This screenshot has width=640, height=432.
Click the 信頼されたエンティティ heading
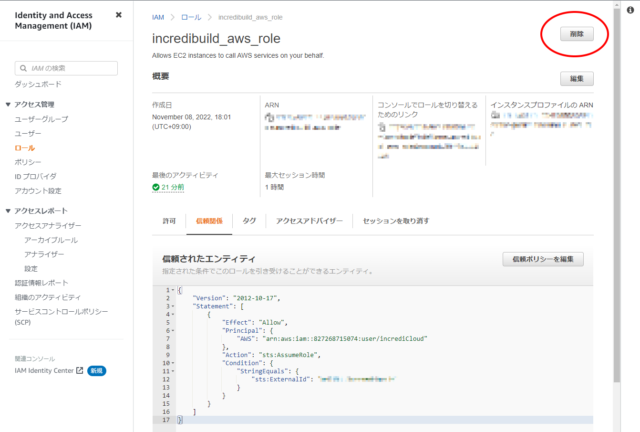point(209,259)
